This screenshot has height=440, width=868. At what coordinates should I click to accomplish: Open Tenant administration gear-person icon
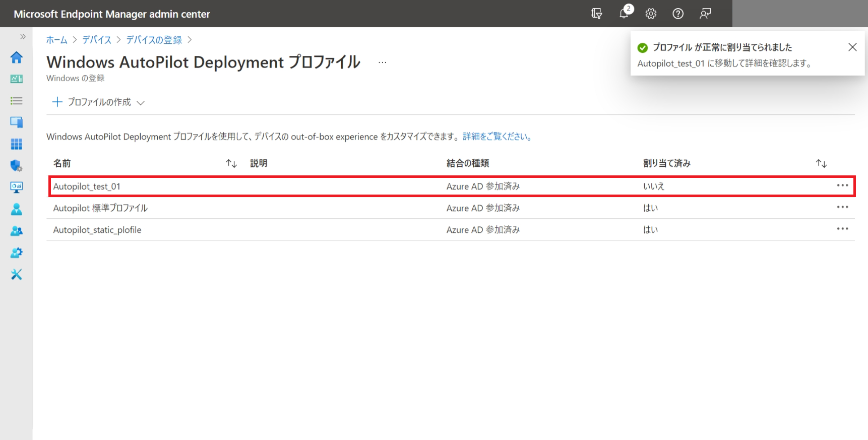[x=16, y=253]
